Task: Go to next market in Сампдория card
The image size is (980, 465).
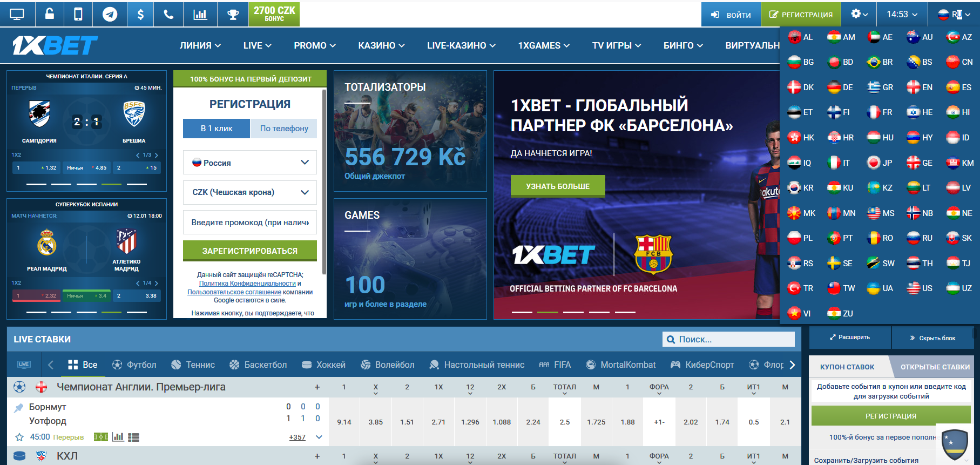Action: point(157,156)
